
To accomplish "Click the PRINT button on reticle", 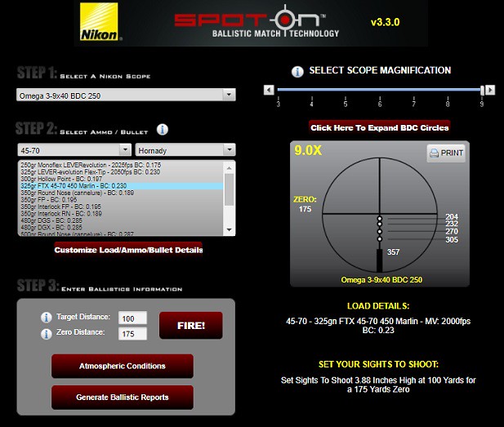I will (446, 153).
